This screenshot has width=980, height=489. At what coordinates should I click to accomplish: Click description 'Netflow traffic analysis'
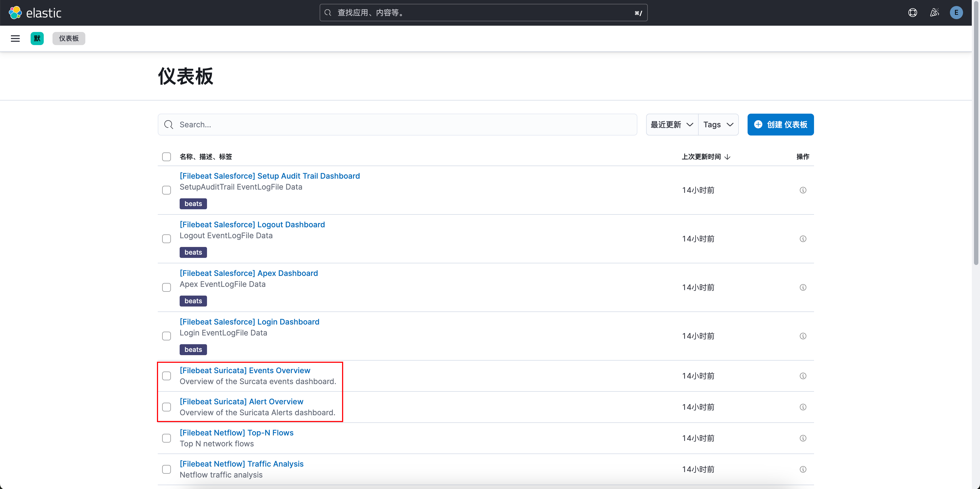221,475
